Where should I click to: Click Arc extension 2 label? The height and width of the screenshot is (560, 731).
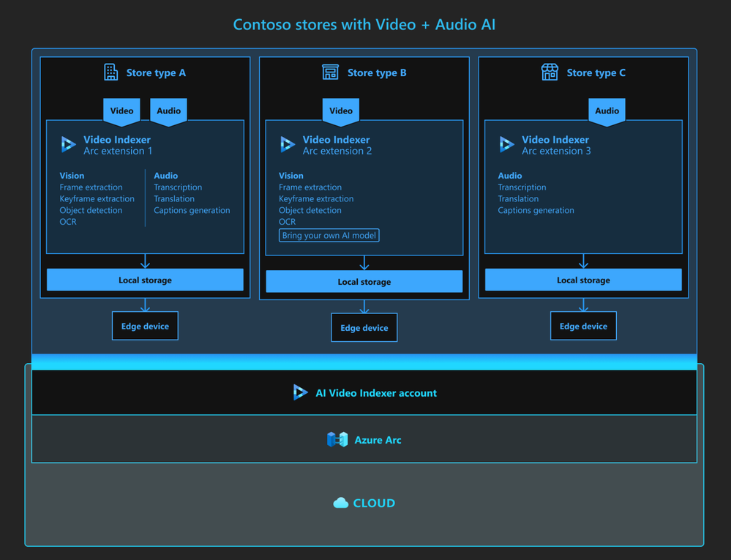(x=337, y=151)
